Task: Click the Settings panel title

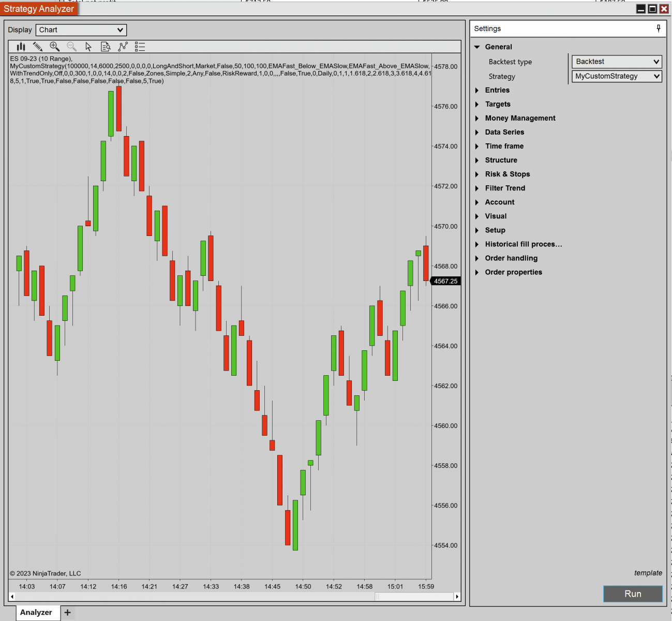Action: click(487, 29)
